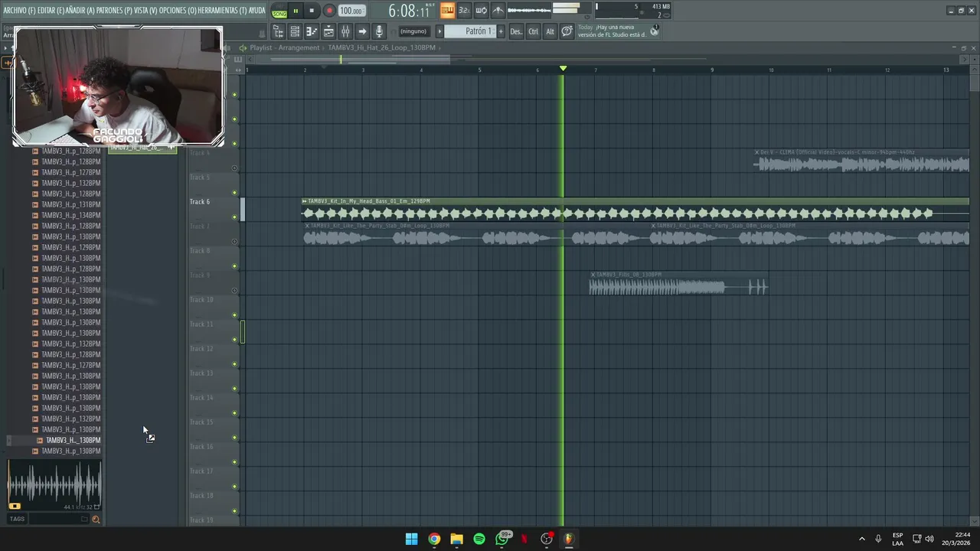Toggle the 3:2 countdown before recording icon
The height and width of the screenshot is (551, 980).
(464, 10)
